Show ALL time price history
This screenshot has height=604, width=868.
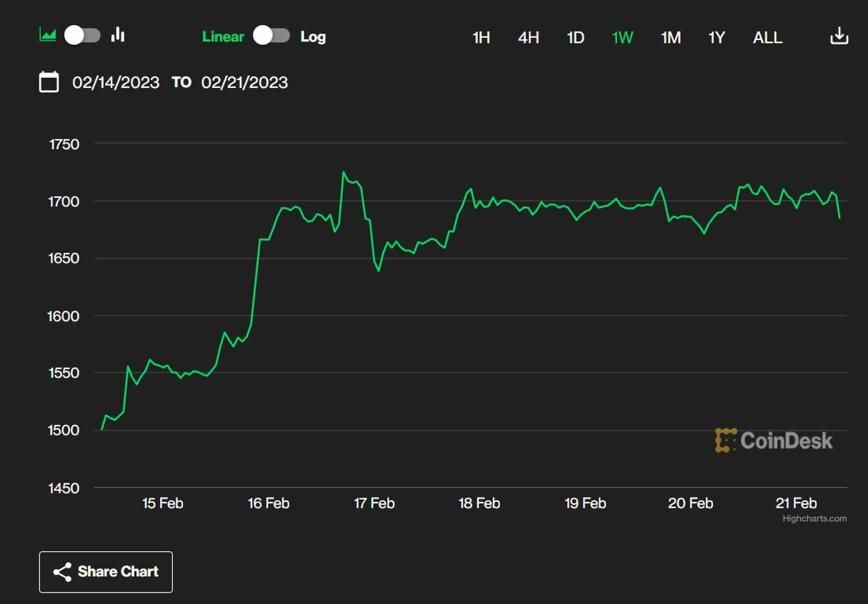(x=767, y=38)
